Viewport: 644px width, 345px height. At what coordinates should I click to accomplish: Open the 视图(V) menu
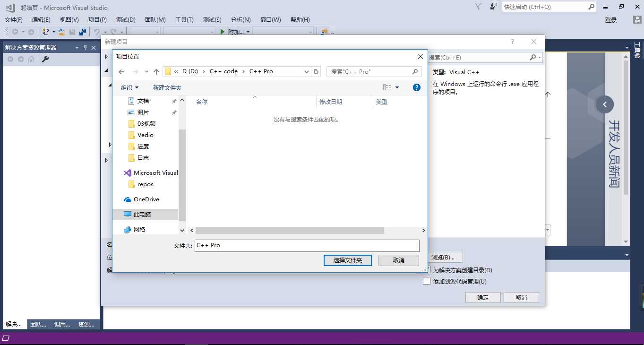point(69,19)
